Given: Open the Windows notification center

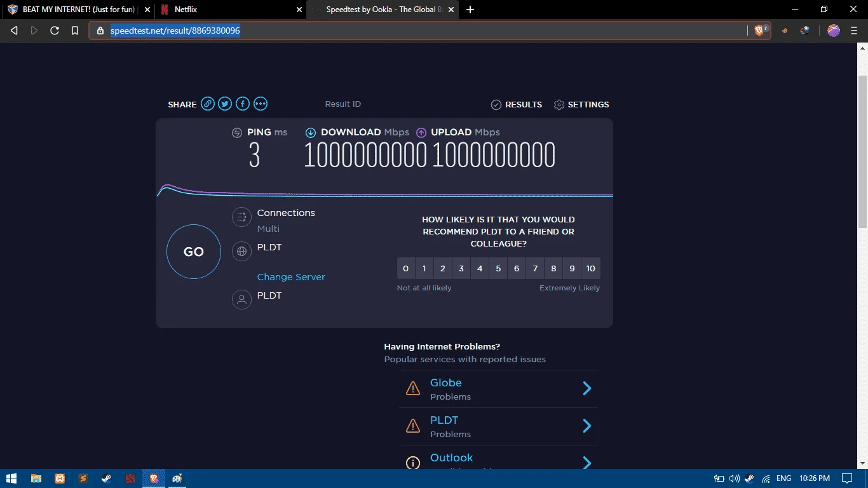Looking at the screenshot, I should (847, 478).
